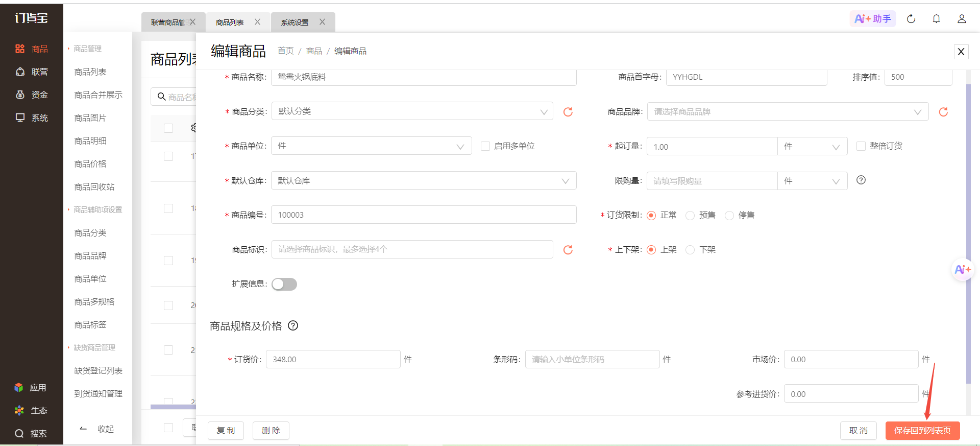Refresh the 商品品牌 list

pyautogui.click(x=943, y=112)
